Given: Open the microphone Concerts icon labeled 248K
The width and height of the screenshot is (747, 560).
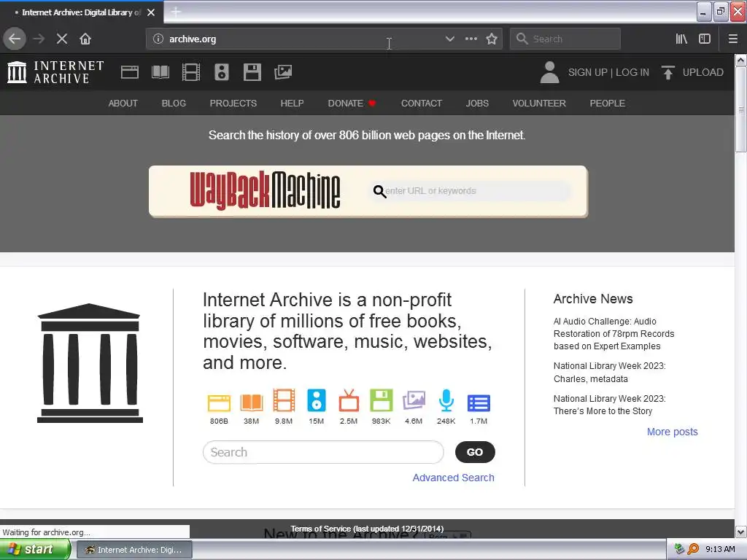Looking at the screenshot, I should click(x=446, y=400).
